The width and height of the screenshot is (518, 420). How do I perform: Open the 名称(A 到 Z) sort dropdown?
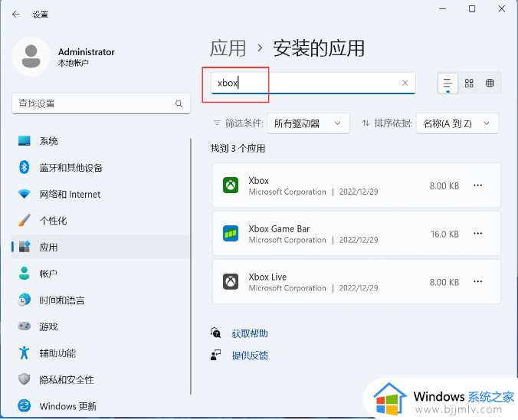457,123
